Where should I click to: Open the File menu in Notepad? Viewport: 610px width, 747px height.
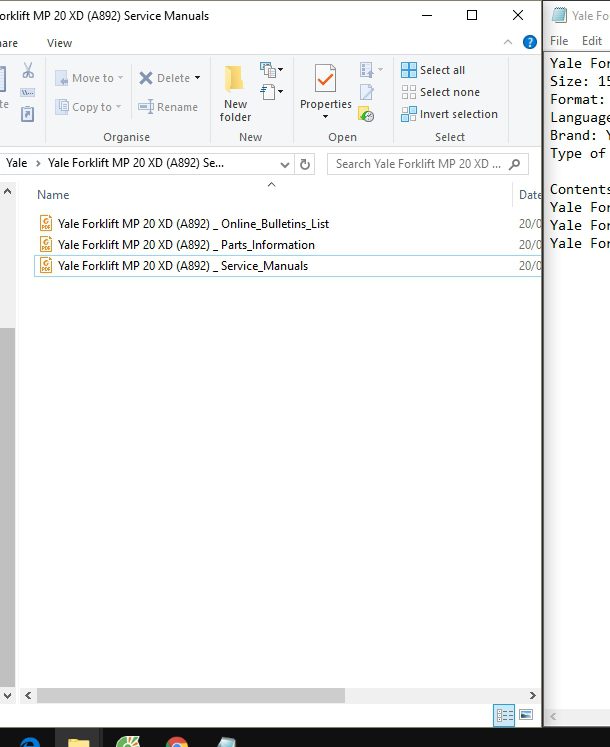pyautogui.click(x=559, y=41)
